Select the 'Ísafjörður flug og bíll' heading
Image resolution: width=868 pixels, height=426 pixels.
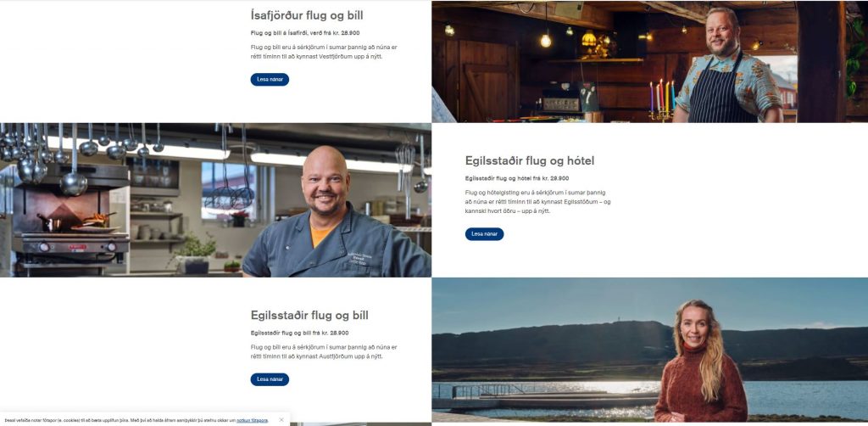coord(307,15)
